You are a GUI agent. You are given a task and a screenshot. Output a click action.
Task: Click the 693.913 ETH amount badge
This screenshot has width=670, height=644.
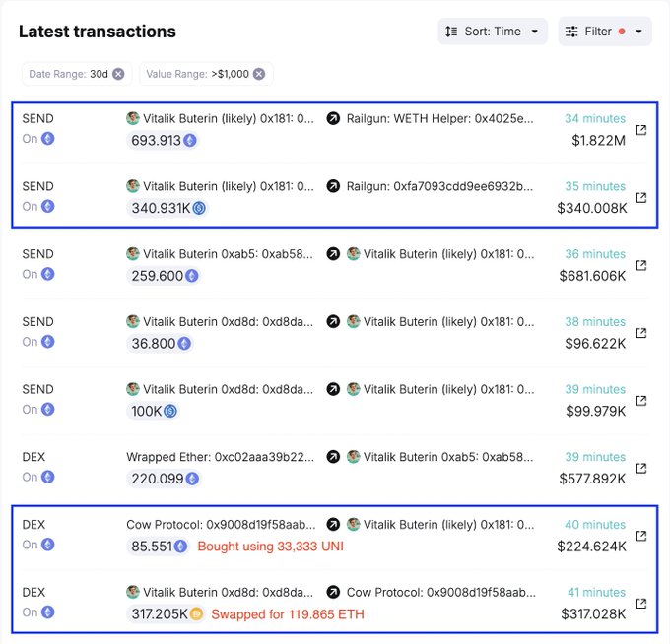[x=164, y=141]
